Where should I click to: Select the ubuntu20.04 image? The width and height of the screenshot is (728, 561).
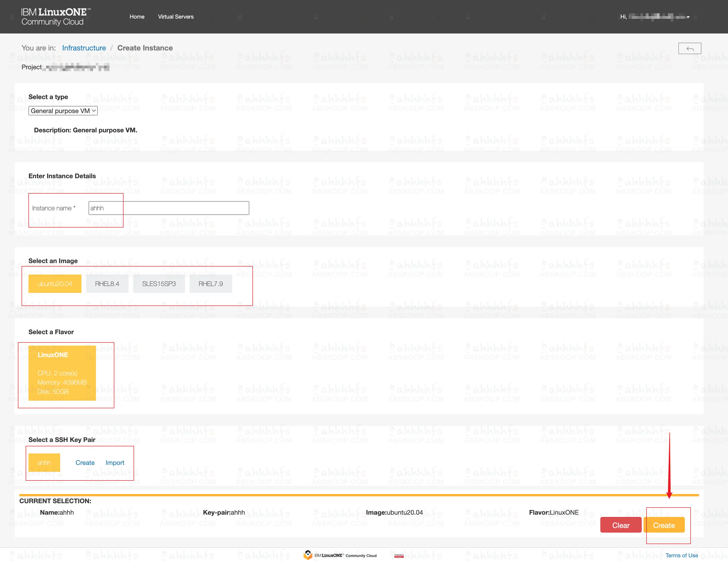pyautogui.click(x=55, y=284)
